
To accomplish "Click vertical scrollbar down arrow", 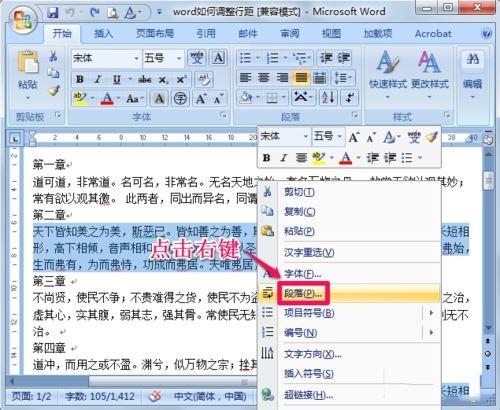I will click(488, 328).
